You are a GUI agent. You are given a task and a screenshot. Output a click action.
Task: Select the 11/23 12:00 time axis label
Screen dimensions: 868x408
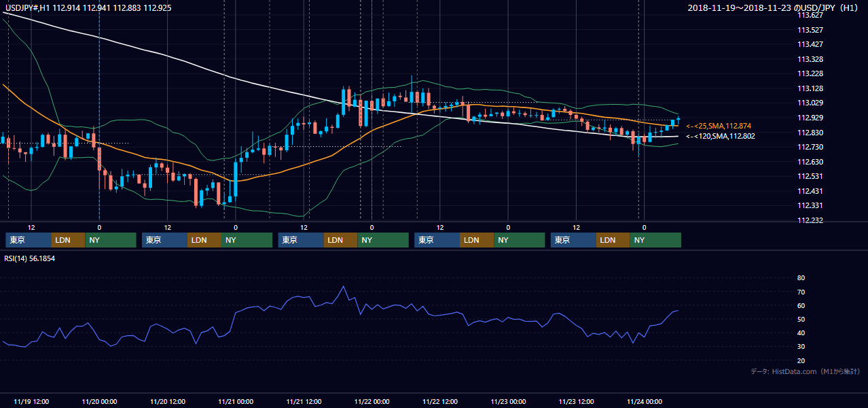(576, 401)
